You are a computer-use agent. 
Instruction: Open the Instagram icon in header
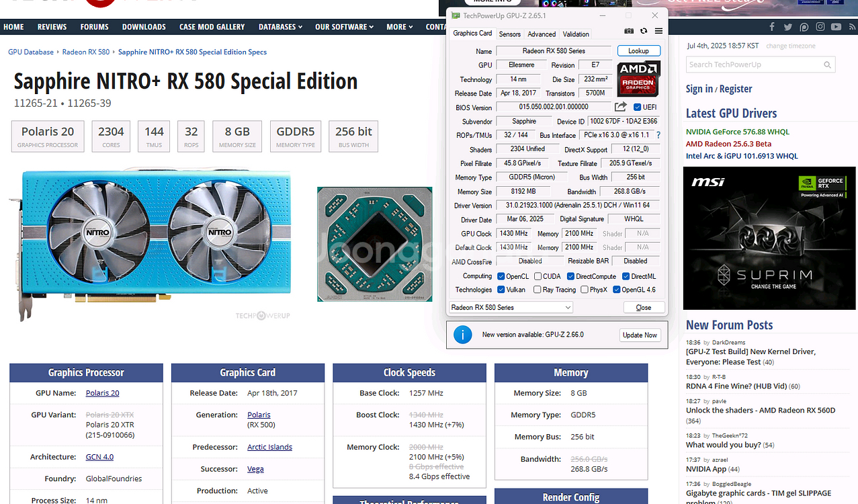click(820, 27)
